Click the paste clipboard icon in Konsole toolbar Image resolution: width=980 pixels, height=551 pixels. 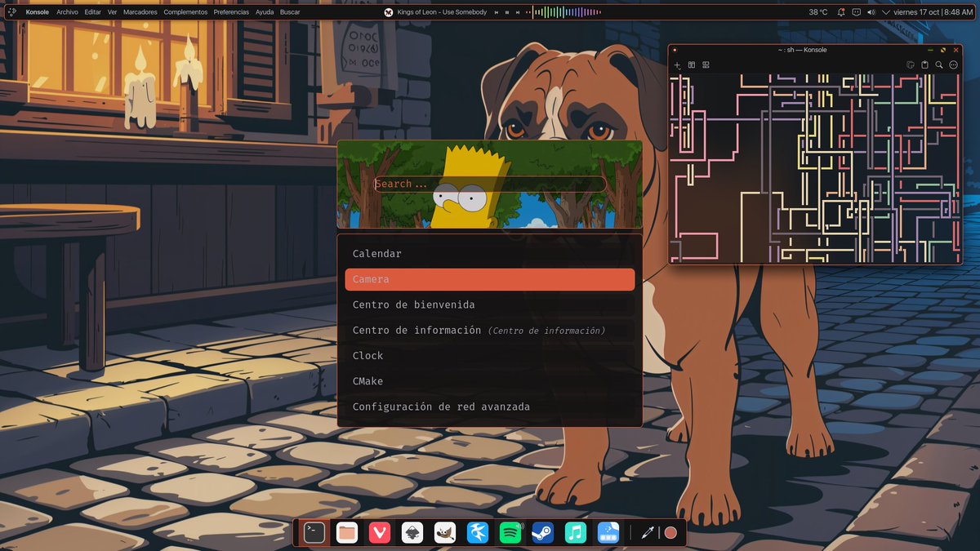[x=924, y=64]
